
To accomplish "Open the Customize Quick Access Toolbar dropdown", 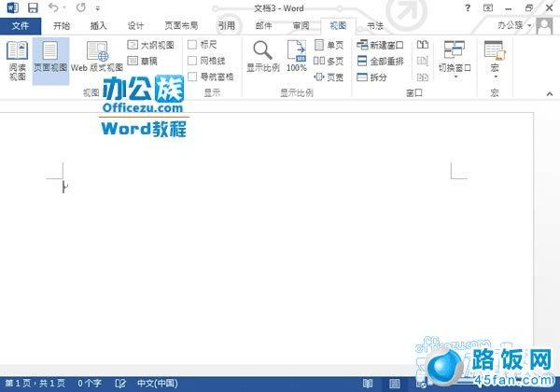I will [98, 8].
